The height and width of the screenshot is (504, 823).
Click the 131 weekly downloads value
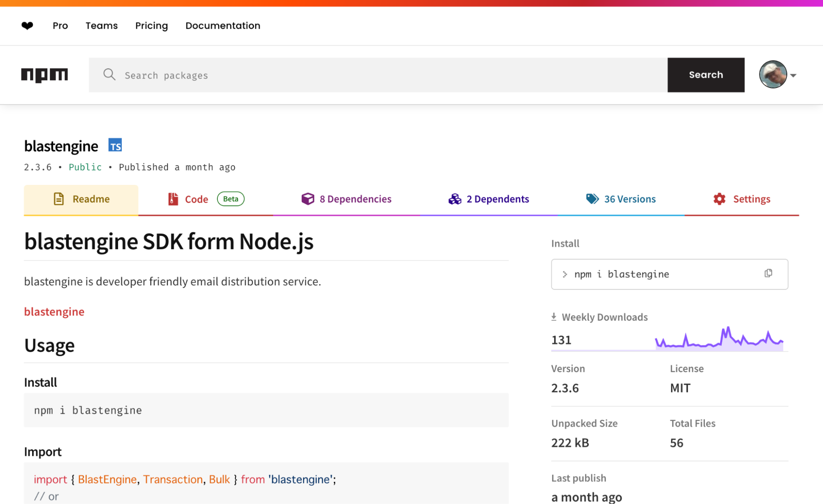tap(561, 340)
